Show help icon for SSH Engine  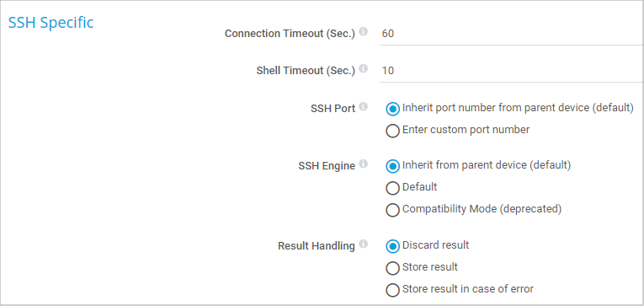[363, 164]
